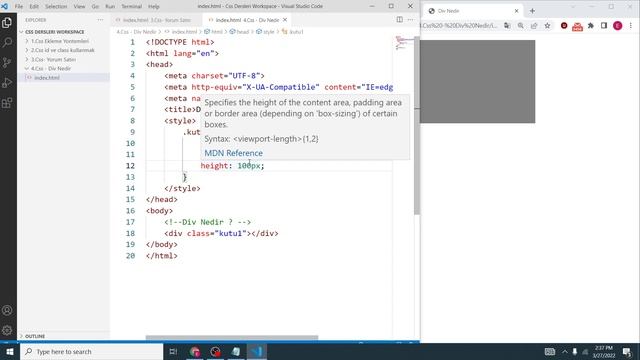Open the Edit menu
Viewport: 640px width, 360px height.
34,7
